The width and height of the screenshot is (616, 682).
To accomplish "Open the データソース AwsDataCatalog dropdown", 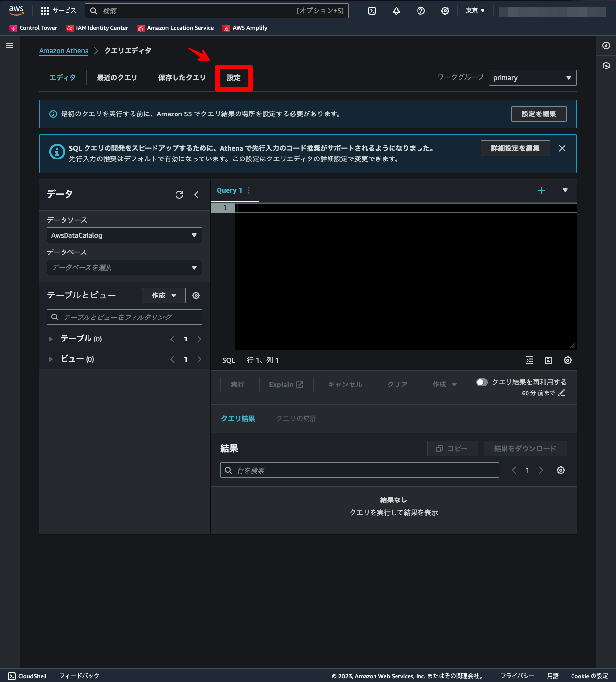I will [x=125, y=235].
